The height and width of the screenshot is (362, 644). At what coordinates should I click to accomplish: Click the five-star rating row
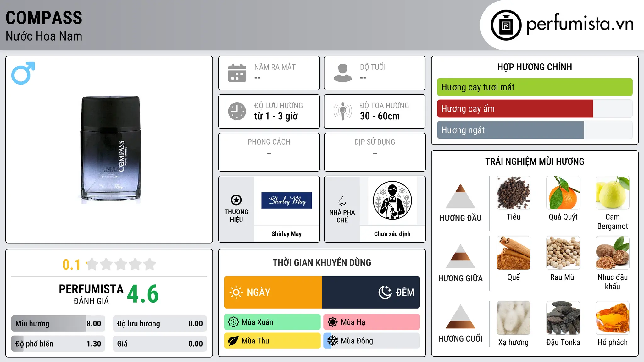(x=121, y=264)
